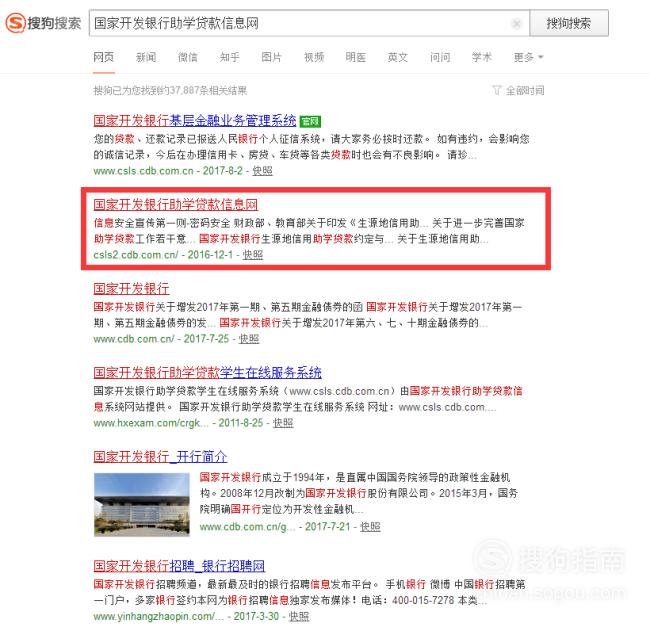Select the 网页 tab

point(104,57)
